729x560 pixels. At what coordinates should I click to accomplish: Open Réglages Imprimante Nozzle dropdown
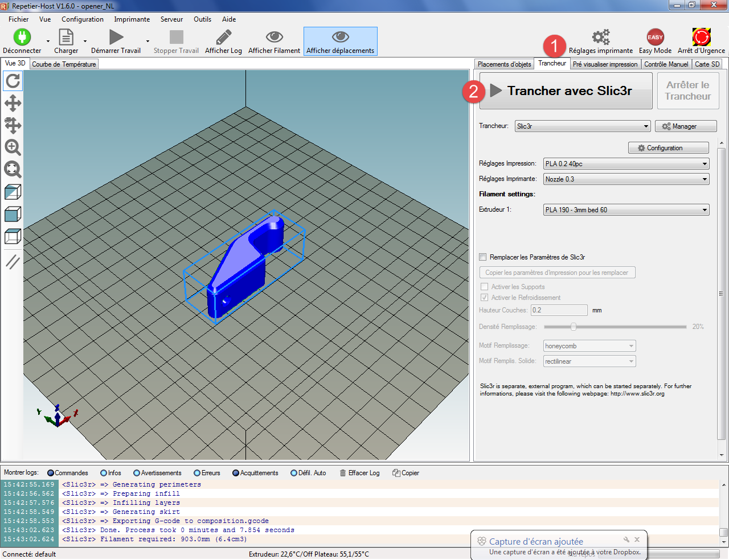(x=626, y=179)
